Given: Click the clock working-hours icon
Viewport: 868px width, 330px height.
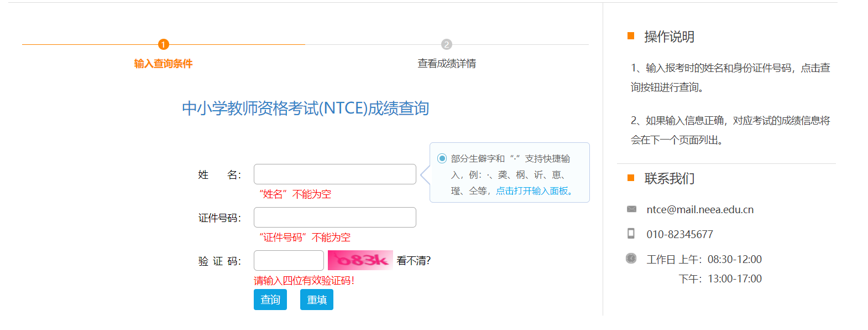Looking at the screenshot, I should [x=631, y=258].
